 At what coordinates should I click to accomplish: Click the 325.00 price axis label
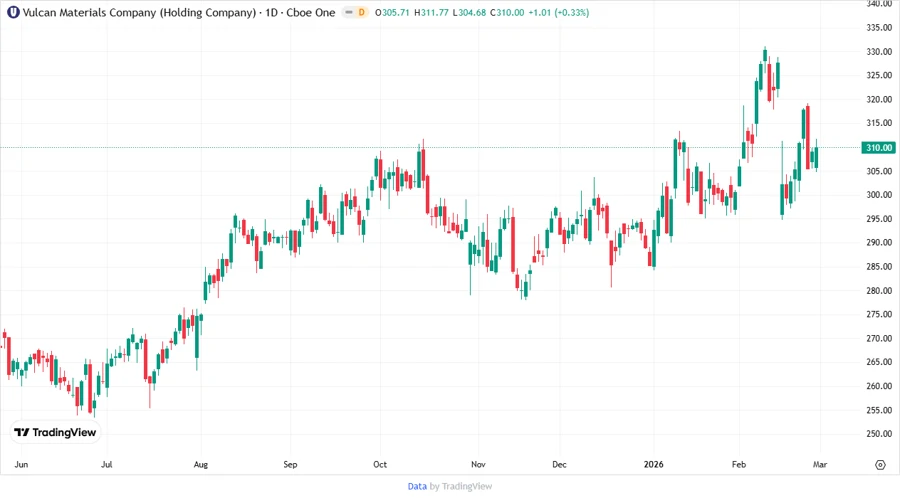pos(879,75)
